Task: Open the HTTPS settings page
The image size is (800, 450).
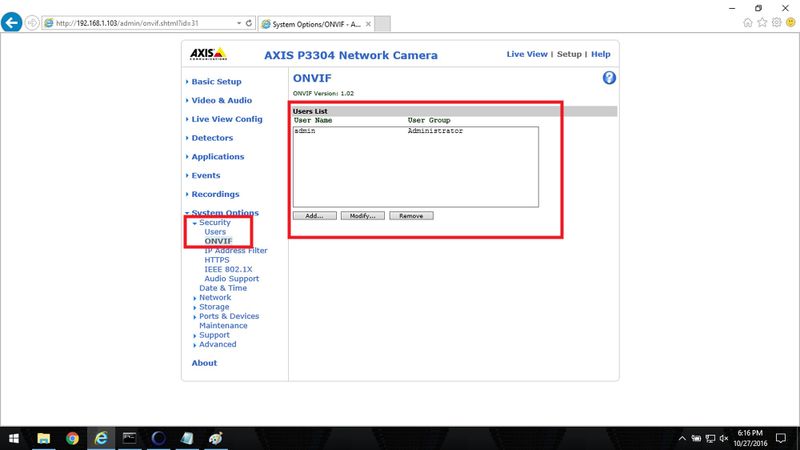Action: coord(217,260)
